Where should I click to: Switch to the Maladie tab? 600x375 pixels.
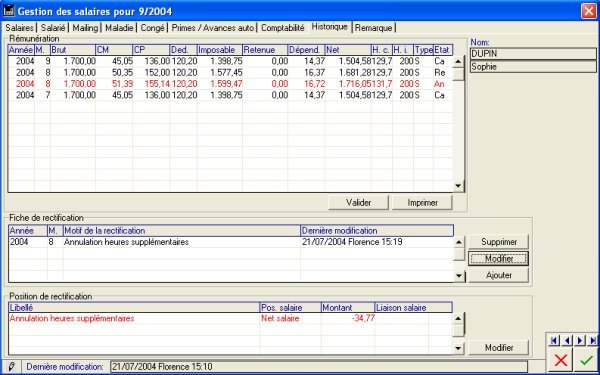point(119,28)
